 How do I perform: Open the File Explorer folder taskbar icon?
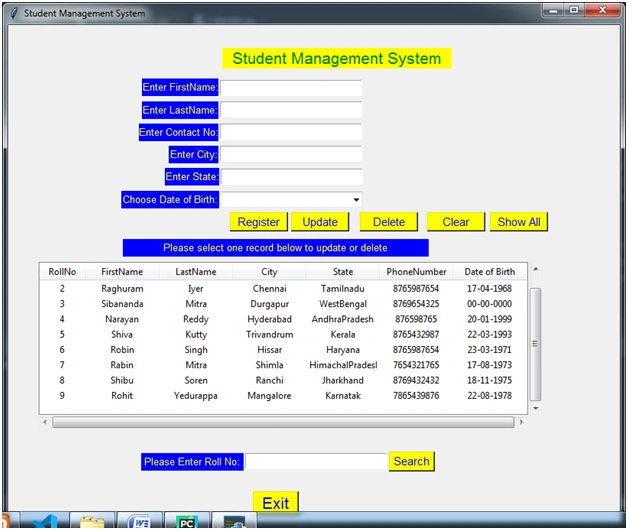92,522
